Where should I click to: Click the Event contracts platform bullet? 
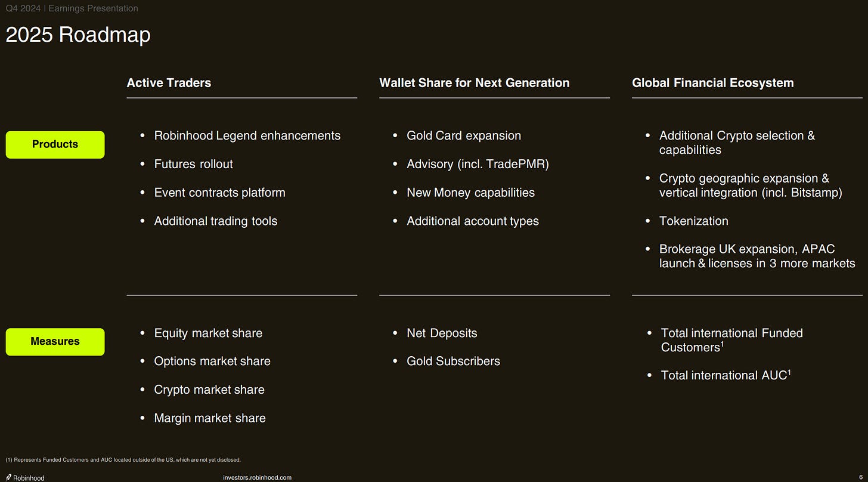click(x=219, y=193)
